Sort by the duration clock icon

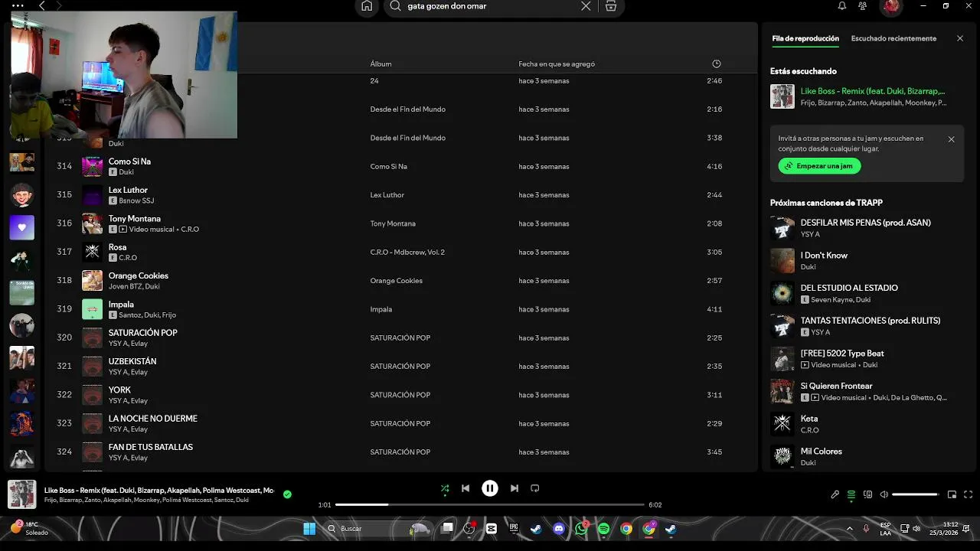pyautogui.click(x=717, y=64)
